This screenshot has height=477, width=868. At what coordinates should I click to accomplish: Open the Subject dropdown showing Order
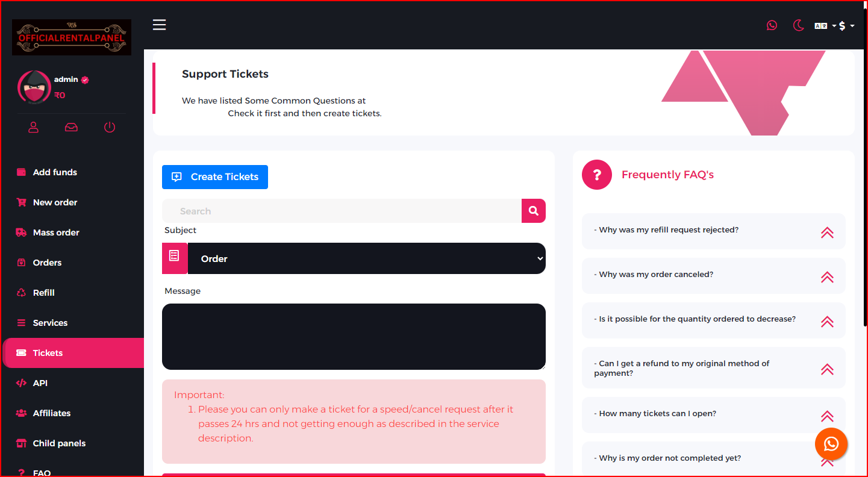pyautogui.click(x=366, y=258)
